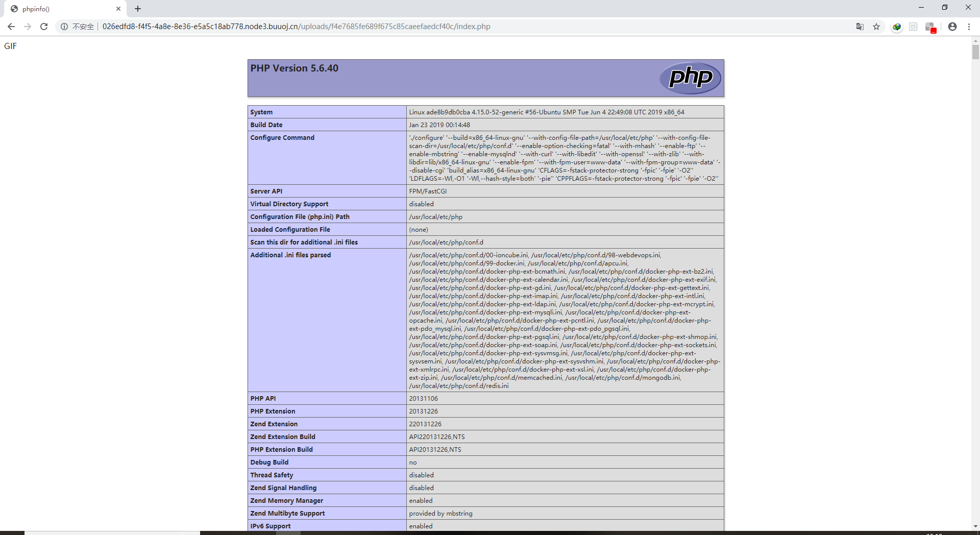Click the scrollbar down arrow
Image resolution: width=980 pixels, height=535 pixels.
975,526
